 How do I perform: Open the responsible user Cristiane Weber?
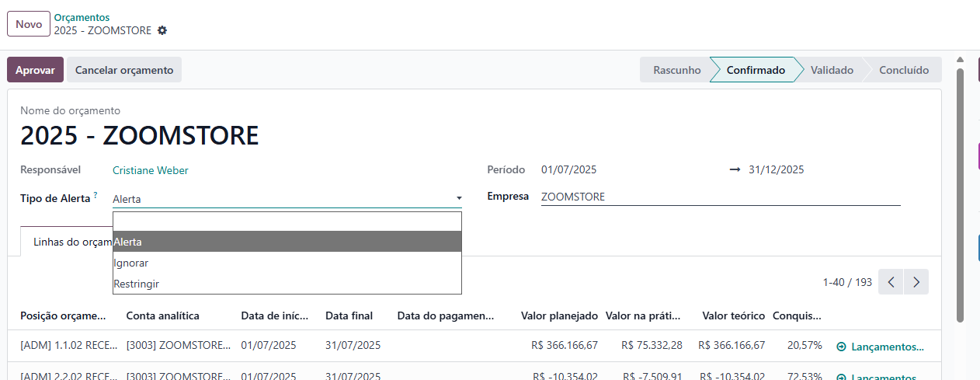click(151, 170)
